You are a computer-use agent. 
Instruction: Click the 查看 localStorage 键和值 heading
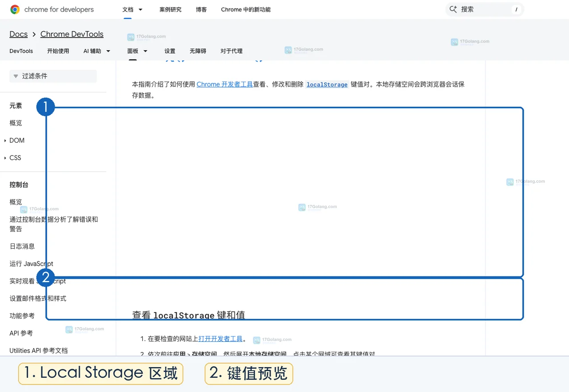click(x=188, y=315)
